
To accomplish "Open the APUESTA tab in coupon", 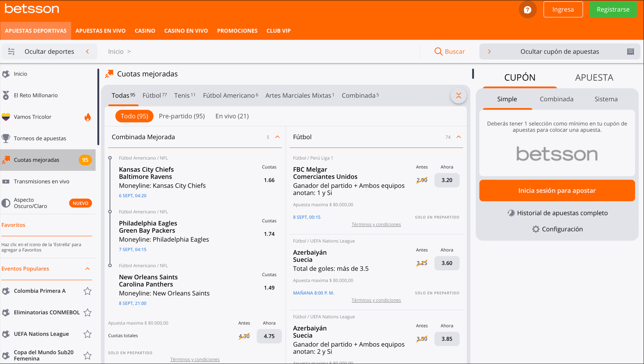I will pos(594,78).
